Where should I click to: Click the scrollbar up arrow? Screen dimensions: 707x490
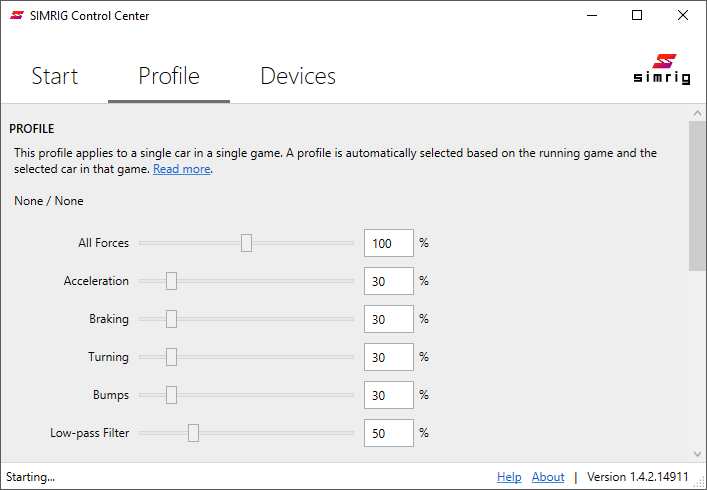click(698, 113)
